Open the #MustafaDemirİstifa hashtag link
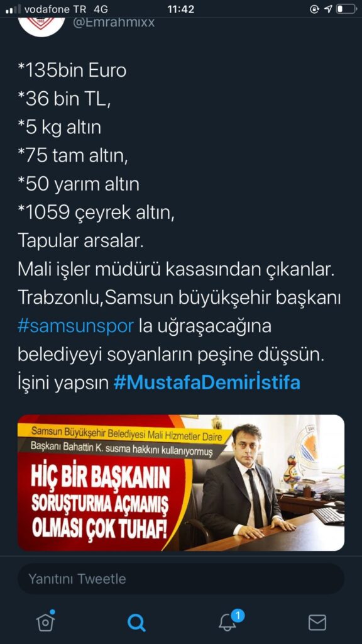362x644 pixels. 206,383
